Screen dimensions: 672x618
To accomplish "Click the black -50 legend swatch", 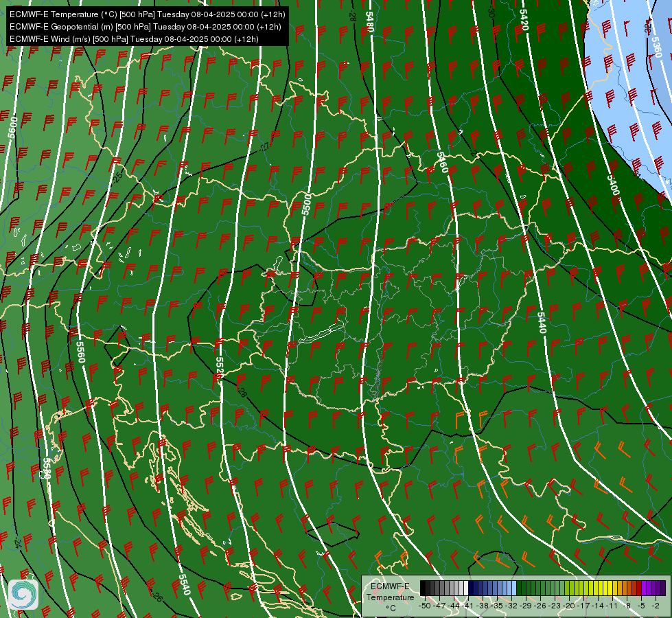I will (423, 588).
